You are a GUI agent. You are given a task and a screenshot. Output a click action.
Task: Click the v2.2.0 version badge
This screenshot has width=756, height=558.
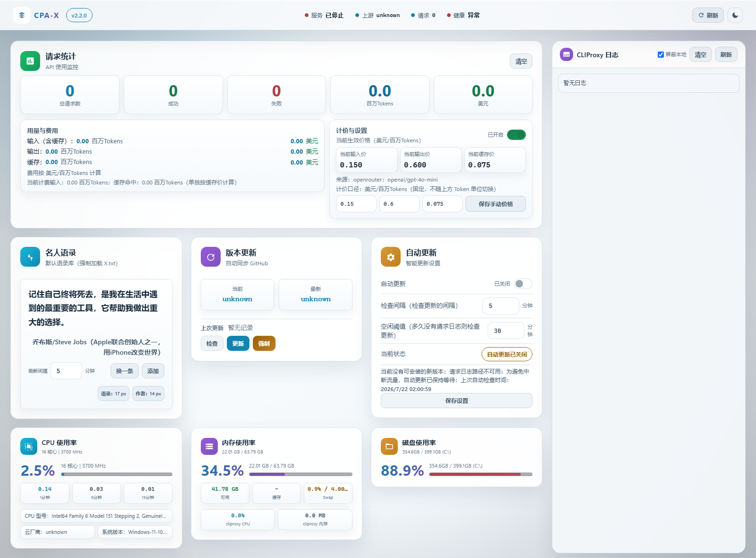click(x=79, y=15)
